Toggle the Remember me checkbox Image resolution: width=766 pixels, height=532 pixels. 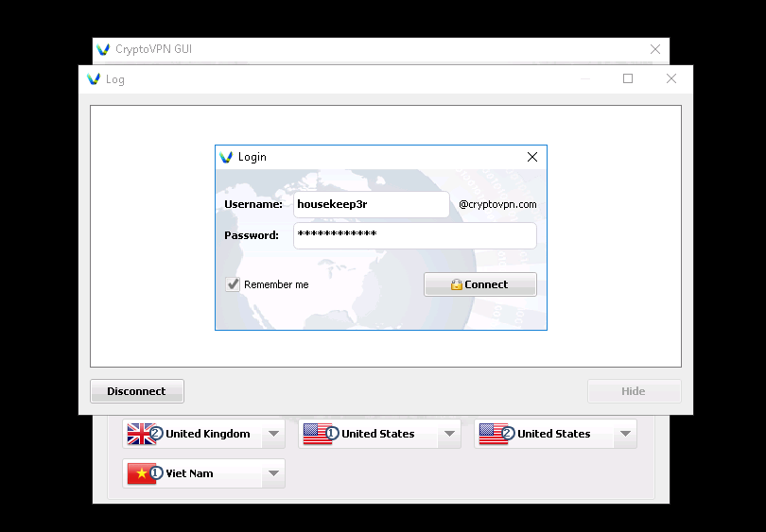coord(233,284)
